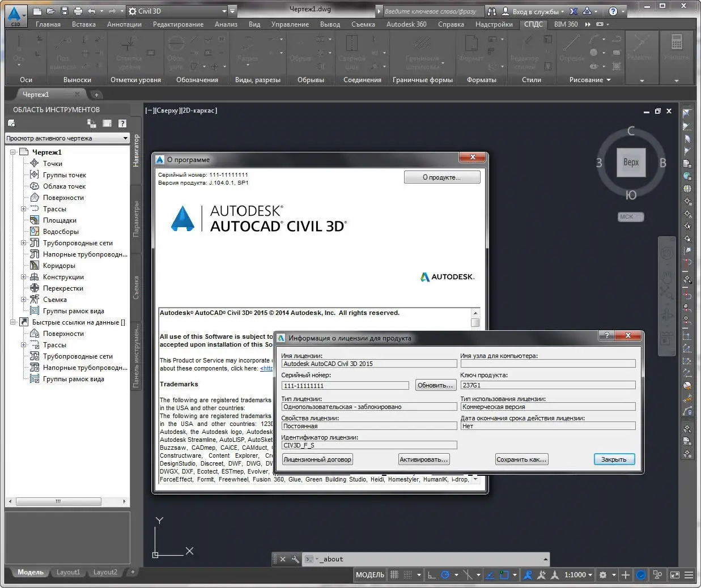Screen dimensions: 701x588
Task: Click the Plot/Print icon
Action: pos(78,11)
